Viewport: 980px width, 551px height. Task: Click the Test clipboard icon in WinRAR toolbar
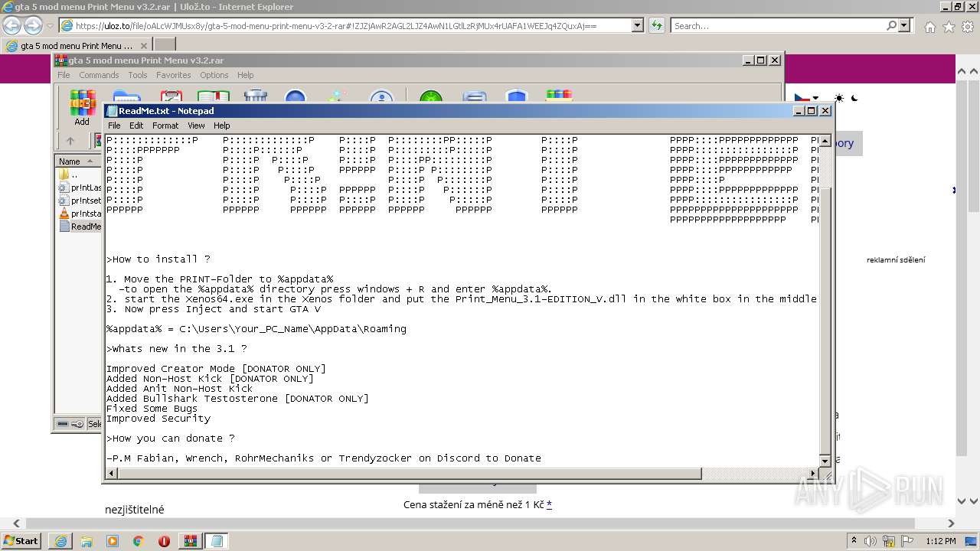coord(171,96)
